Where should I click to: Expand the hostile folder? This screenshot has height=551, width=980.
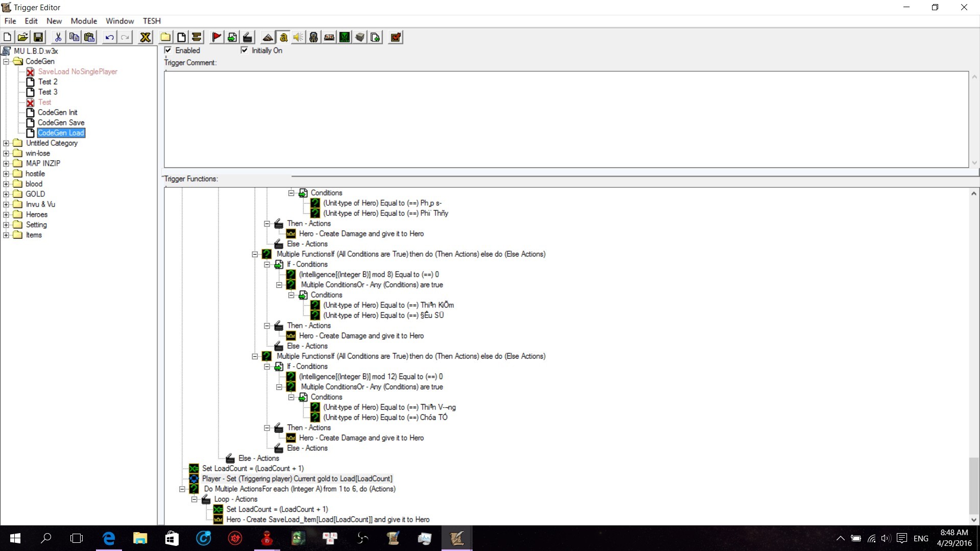pyautogui.click(x=6, y=173)
